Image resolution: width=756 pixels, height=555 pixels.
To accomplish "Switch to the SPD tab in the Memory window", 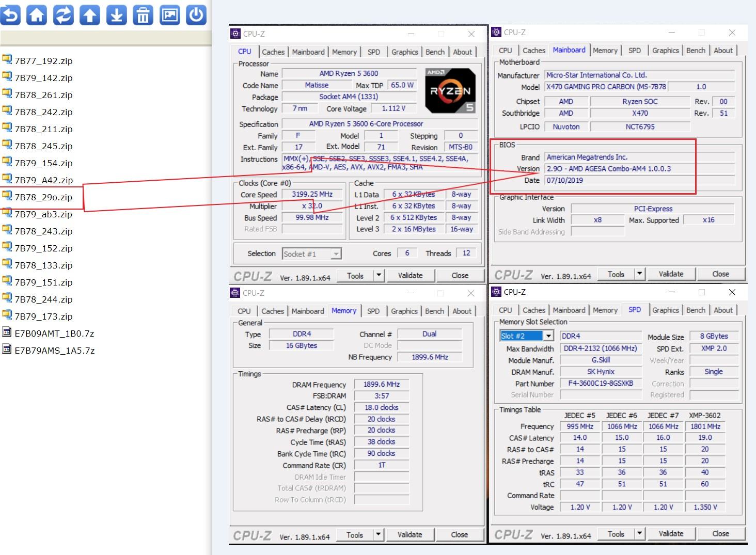I will click(x=373, y=311).
